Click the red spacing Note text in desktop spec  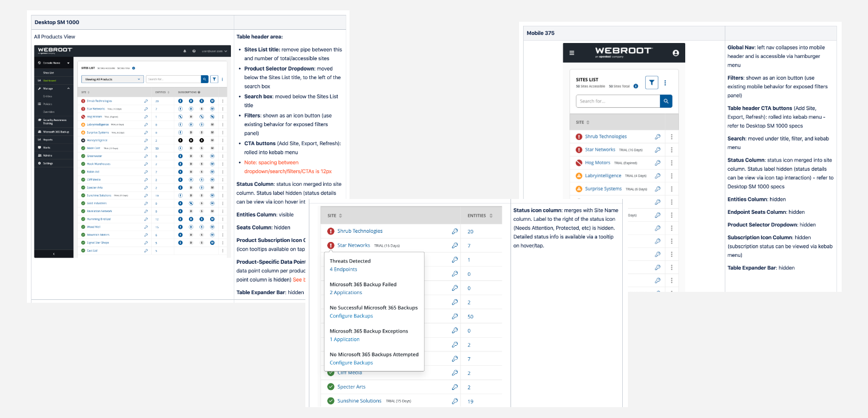pyautogui.click(x=288, y=167)
